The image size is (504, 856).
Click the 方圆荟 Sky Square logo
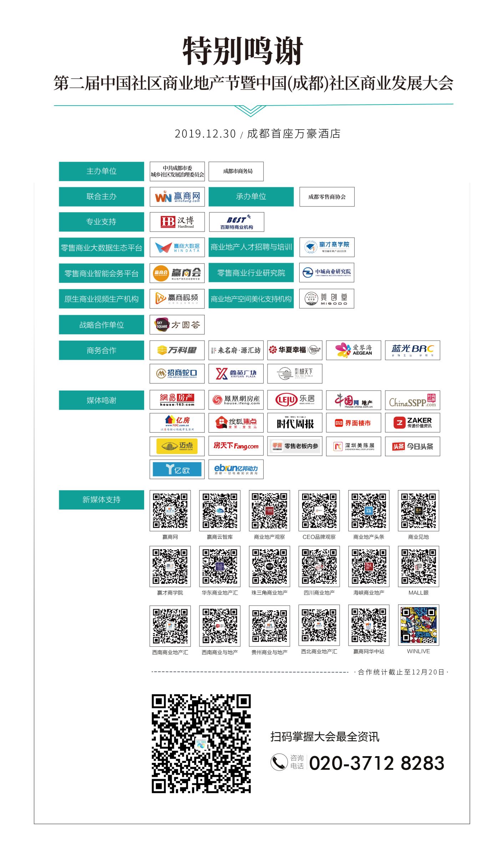click(x=177, y=325)
